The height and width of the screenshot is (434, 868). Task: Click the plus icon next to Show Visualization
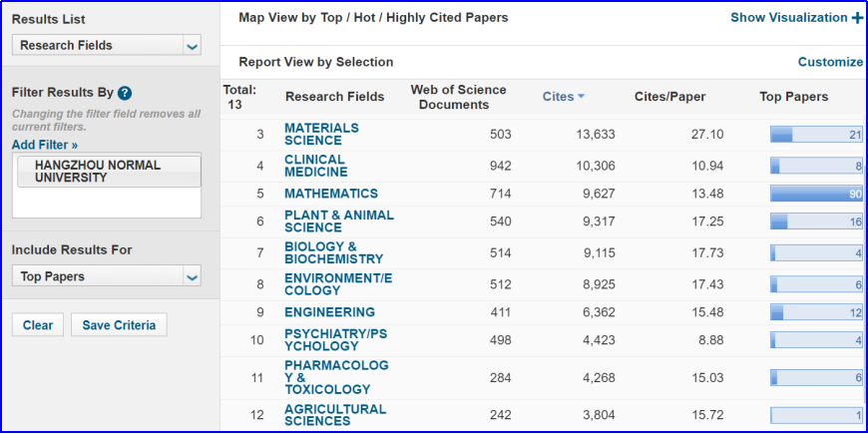tap(857, 17)
